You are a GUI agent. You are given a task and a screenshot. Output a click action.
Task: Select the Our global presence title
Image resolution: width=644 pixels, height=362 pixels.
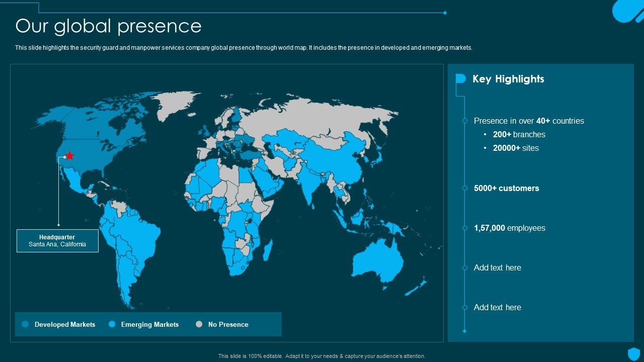[x=108, y=26]
